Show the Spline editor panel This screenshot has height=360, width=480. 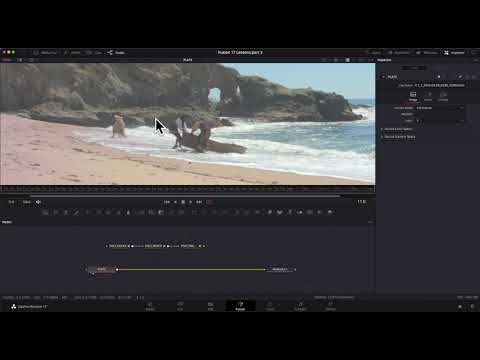pos(373,53)
